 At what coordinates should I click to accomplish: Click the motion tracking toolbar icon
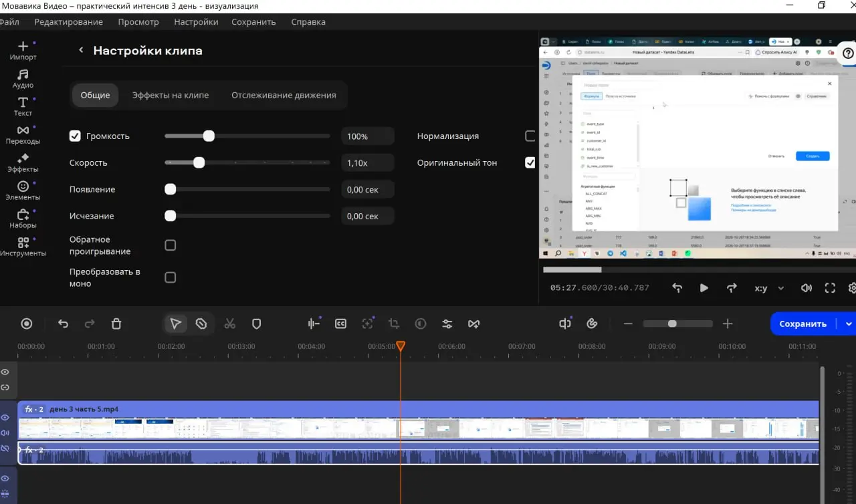click(x=367, y=324)
